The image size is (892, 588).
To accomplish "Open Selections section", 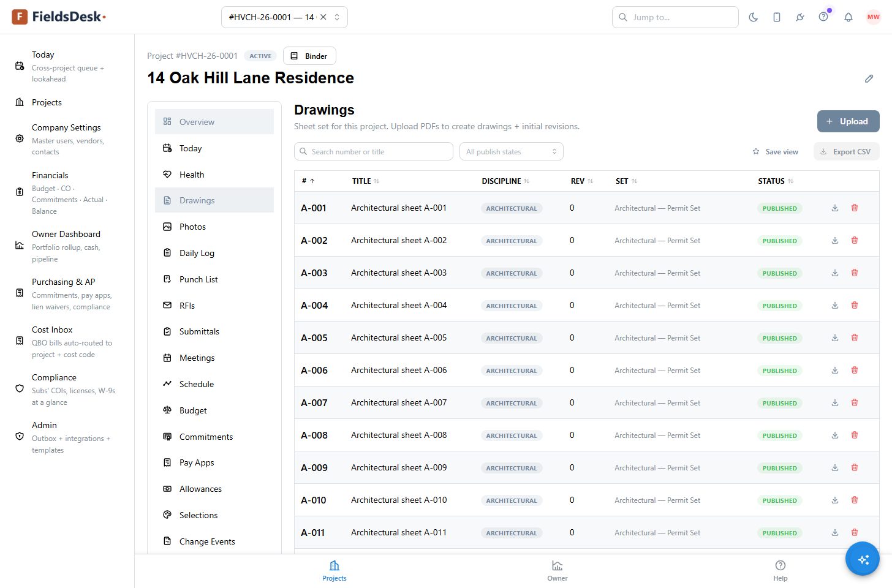I will coord(214,515).
